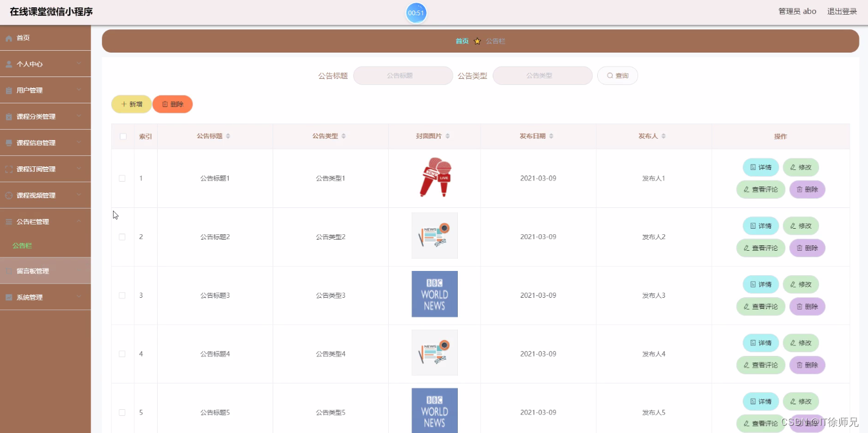Screen dimensions: 868x433
Task: Expand the 课程视频管理 chevron
Action: tap(79, 195)
